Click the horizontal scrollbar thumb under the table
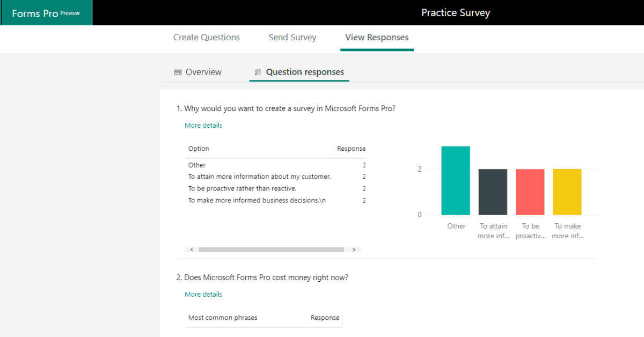Screen dimensions: 644x337 point(271,250)
